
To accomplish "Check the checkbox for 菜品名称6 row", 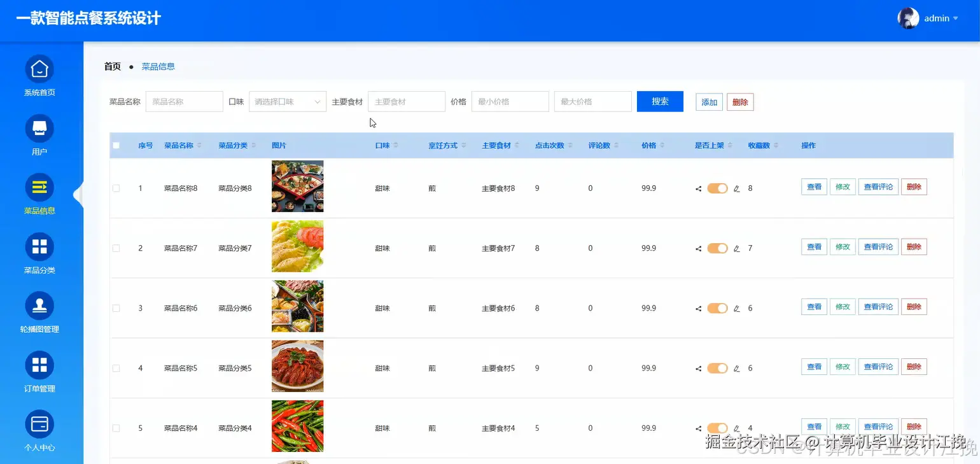I will coord(116,307).
